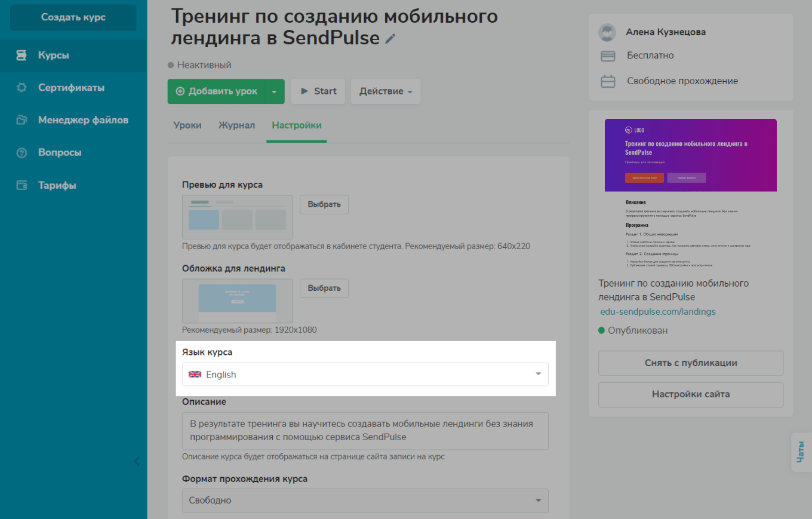This screenshot has height=519, width=812.
Task: Click the Алена Кузнецова avatar icon
Action: point(607,32)
